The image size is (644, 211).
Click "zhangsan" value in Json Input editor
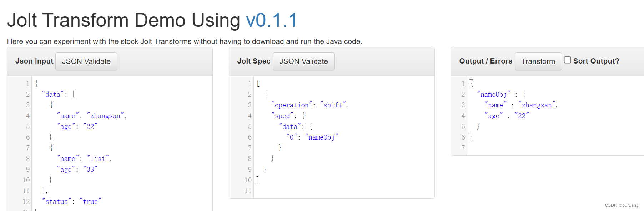coord(105,116)
